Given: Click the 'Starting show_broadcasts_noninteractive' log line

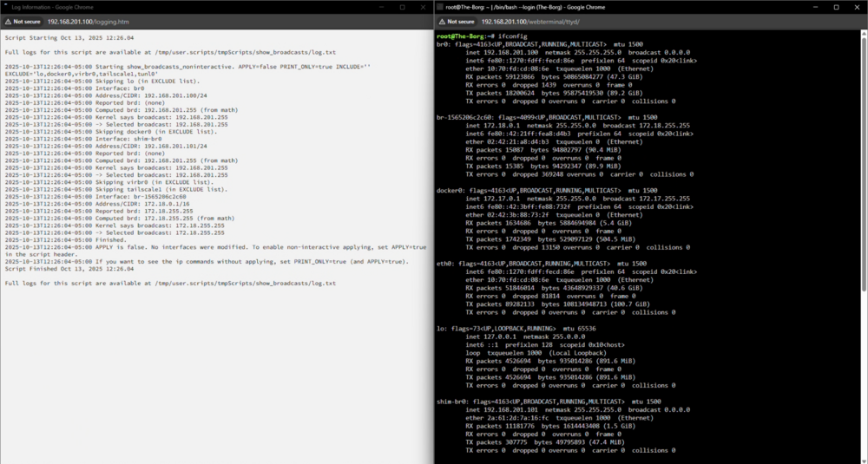Looking at the screenshot, I should click(188, 67).
